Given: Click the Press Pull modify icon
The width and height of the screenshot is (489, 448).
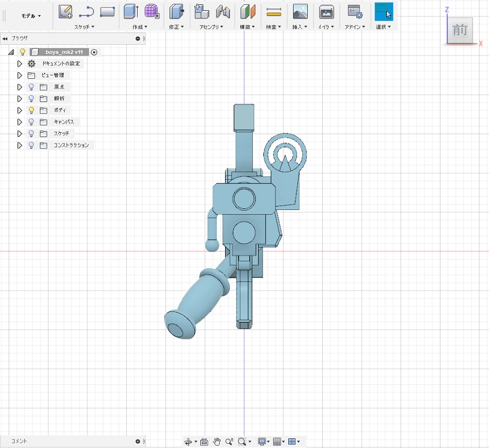Looking at the screenshot, I should tap(176, 11).
